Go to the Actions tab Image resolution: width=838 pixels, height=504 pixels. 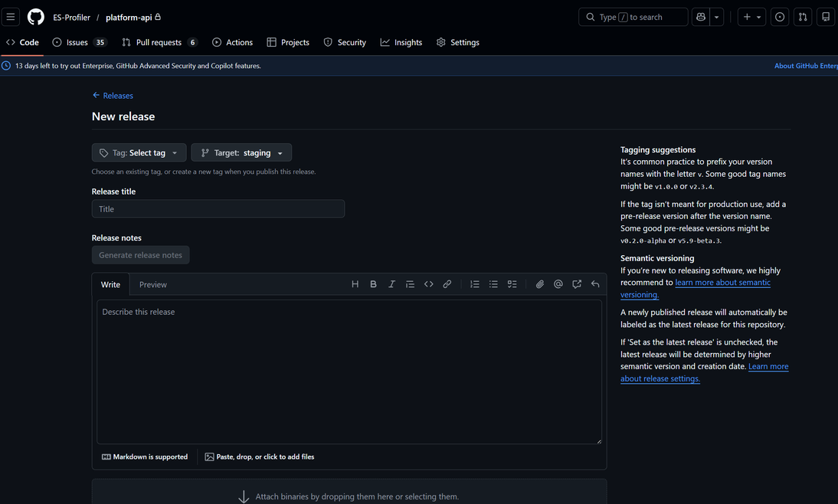click(232, 42)
